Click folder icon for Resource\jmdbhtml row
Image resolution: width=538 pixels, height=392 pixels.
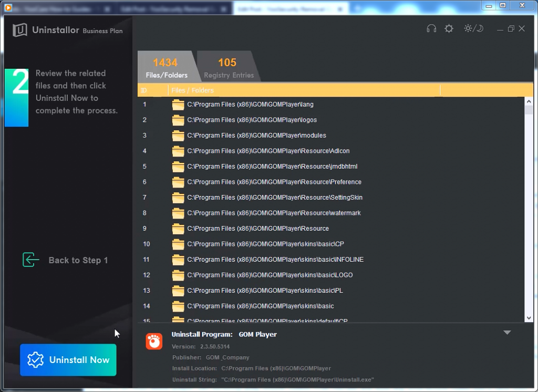pos(178,167)
